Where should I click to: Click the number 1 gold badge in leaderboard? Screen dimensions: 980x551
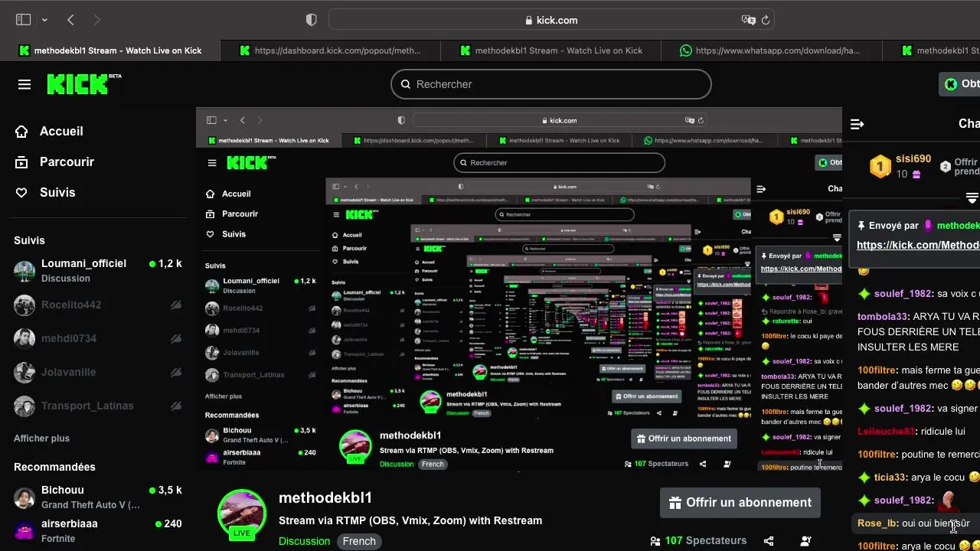pyautogui.click(x=880, y=166)
